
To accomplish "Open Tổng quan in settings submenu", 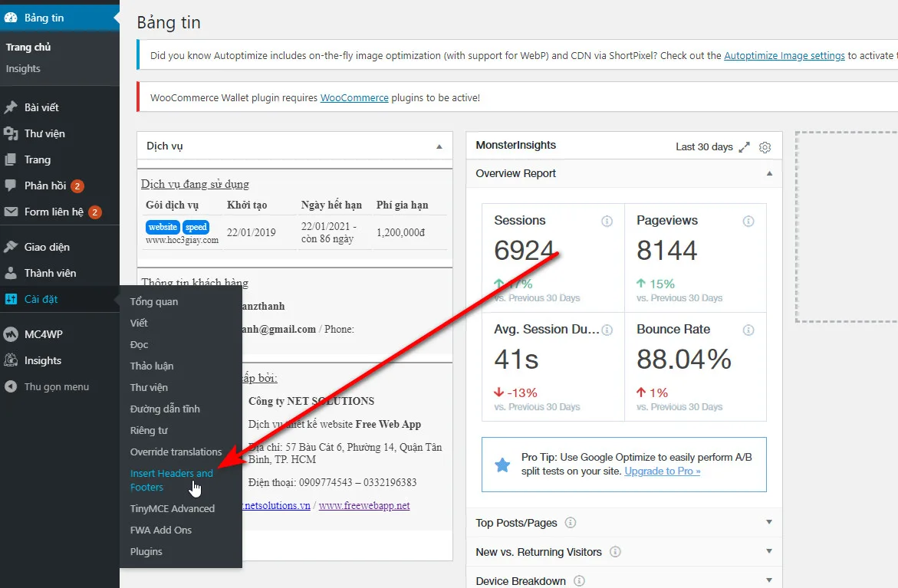I will point(154,302).
